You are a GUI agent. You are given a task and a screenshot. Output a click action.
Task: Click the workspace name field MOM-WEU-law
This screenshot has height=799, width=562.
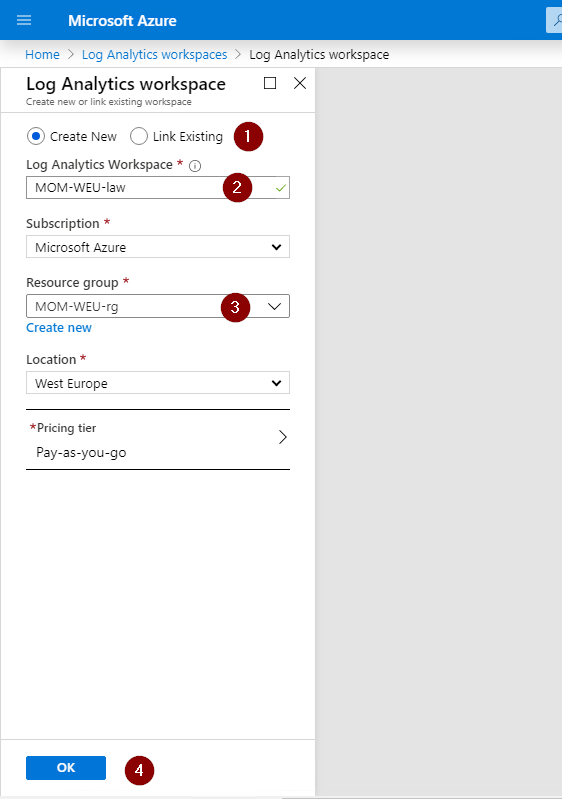click(158, 188)
